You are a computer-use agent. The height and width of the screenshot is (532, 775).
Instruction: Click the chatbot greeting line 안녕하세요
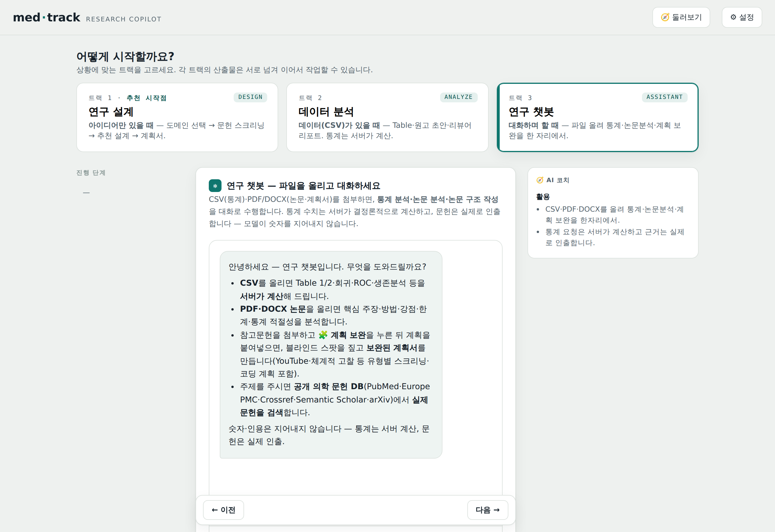[327, 267]
